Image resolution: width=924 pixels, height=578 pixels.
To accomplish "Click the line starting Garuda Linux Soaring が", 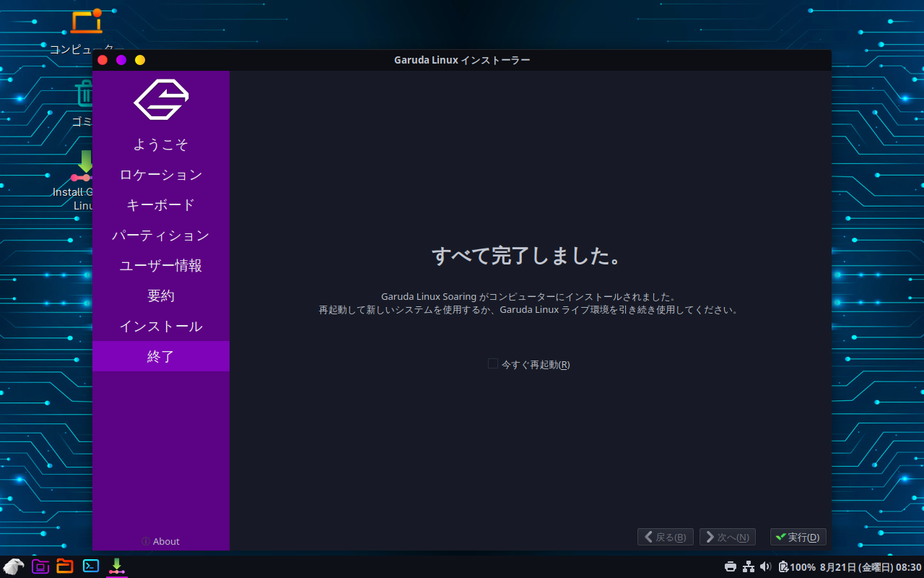I will coord(528,297).
